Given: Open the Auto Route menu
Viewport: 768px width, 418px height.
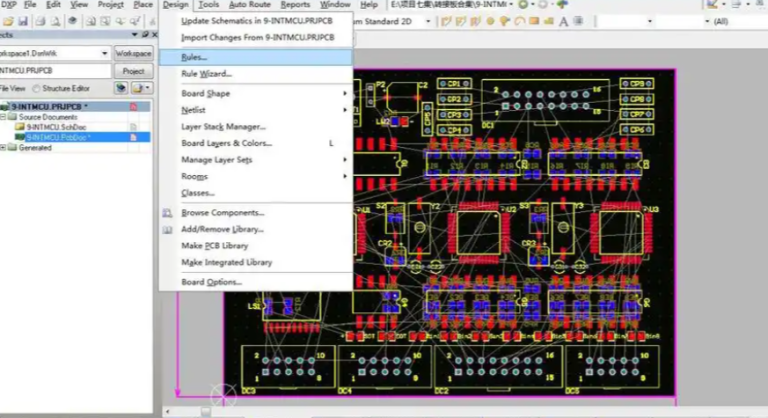Looking at the screenshot, I should pyautogui.click(x=250, y=4).
